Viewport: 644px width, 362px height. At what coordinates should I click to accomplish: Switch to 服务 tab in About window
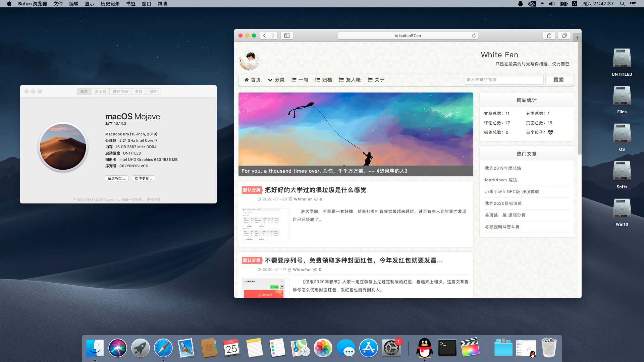[153, 92]
